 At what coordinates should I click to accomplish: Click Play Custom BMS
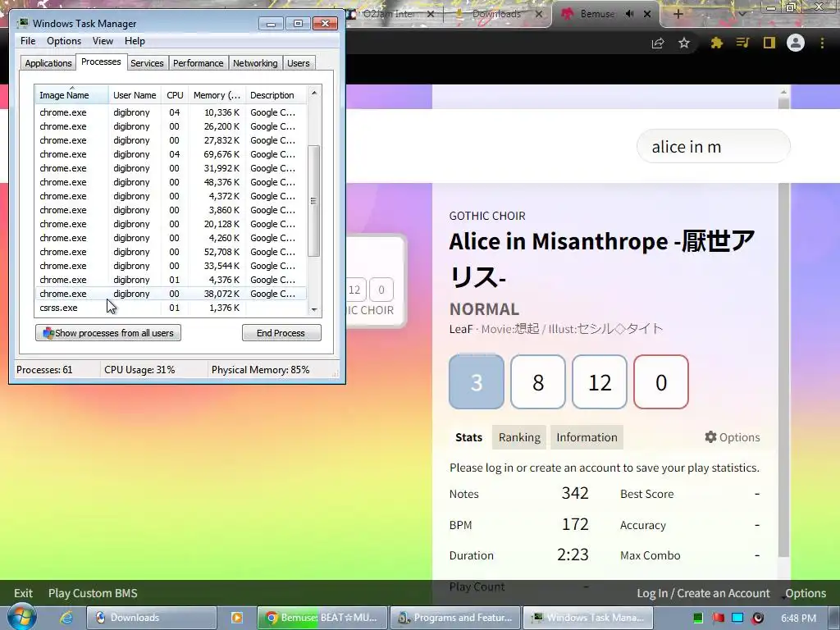coord(93,593)
